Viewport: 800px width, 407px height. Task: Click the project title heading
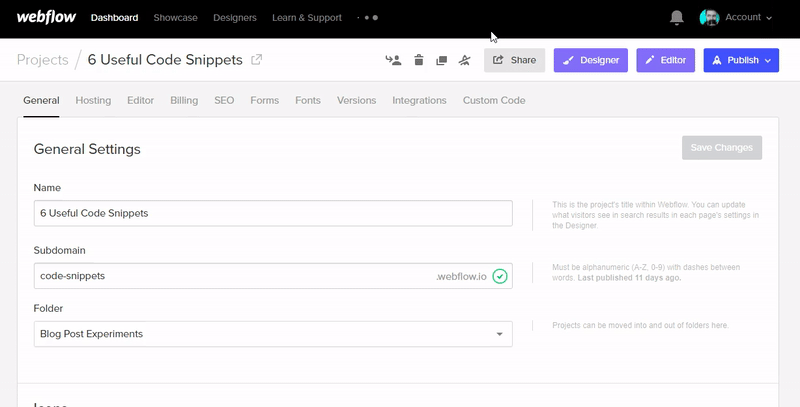coord(165,60)
